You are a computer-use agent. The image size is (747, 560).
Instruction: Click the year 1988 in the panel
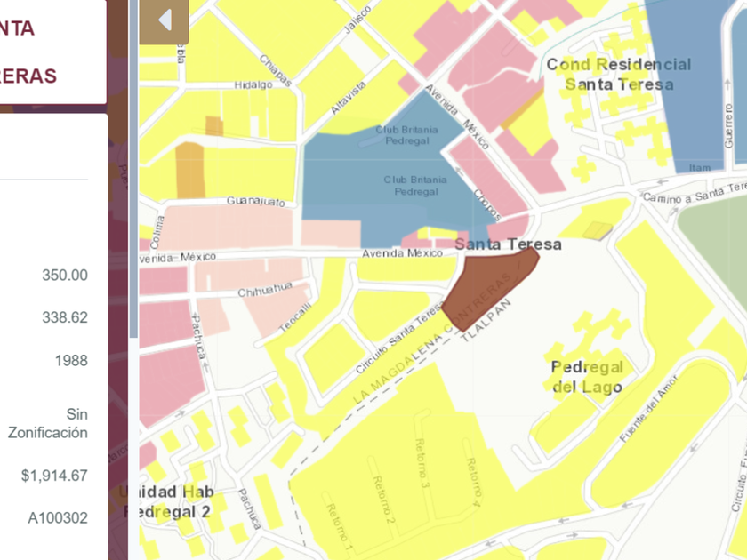[x=71, y=361]
